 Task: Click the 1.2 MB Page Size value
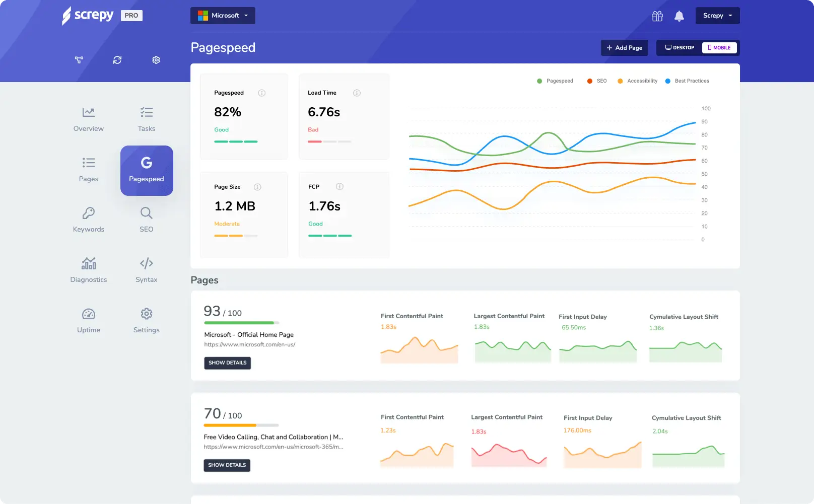coord(235,206)
